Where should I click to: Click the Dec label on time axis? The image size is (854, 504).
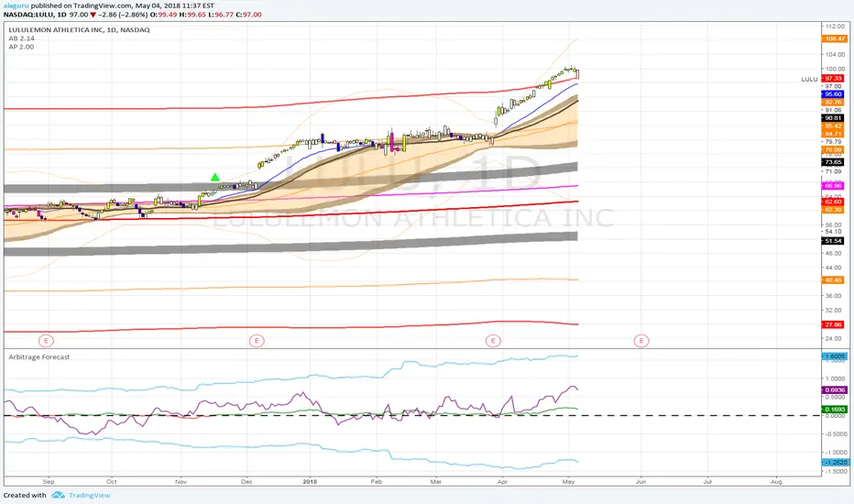tap(246, 482)
